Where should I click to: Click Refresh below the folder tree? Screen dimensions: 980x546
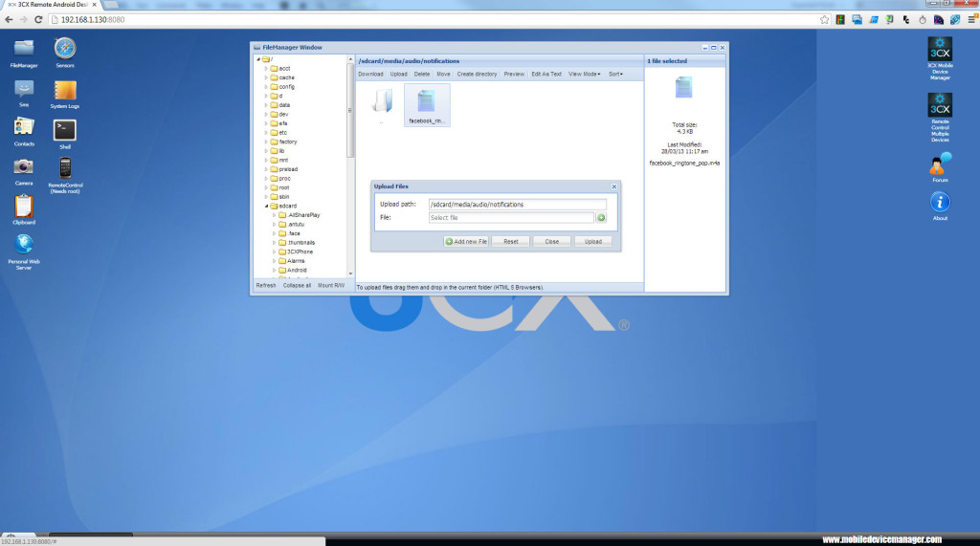coord(266,286)
